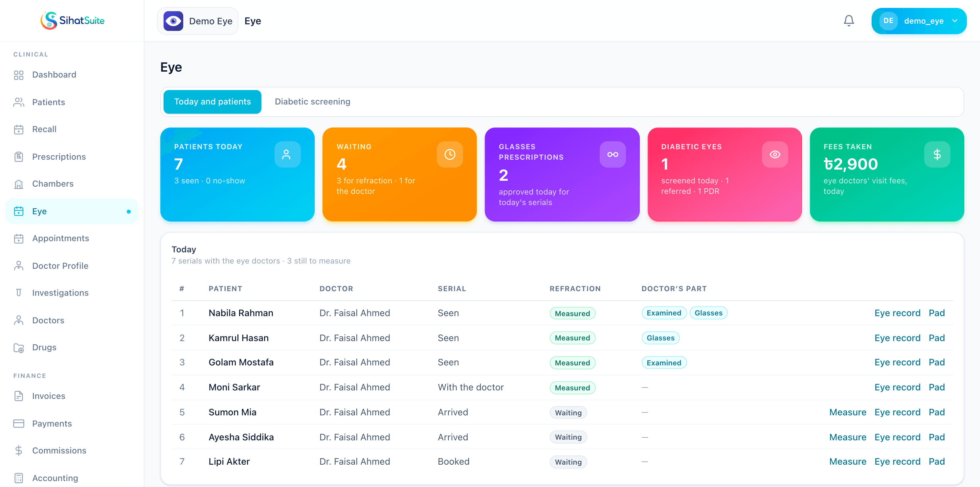Click the Drugs folder icon in sidebar
Image resolution: width=980 pixels, height=487 pixels.
[19, 347]
